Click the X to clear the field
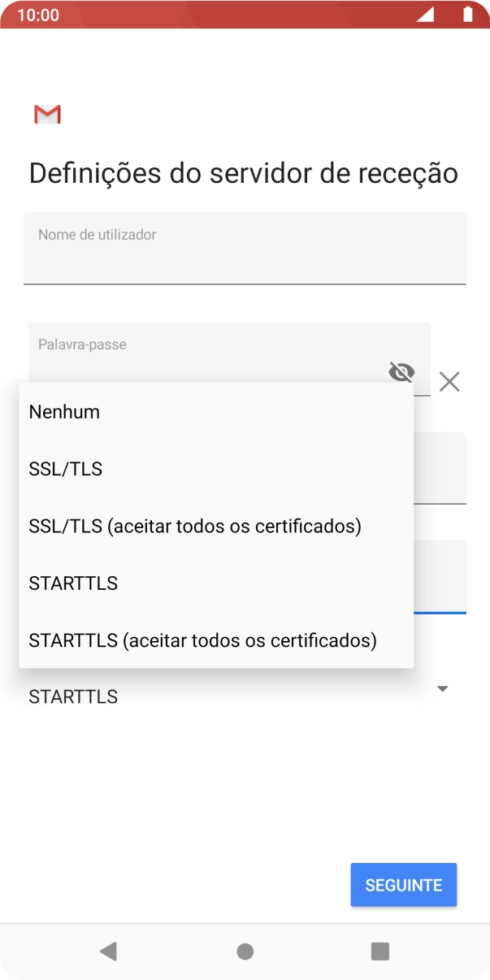The image size is (490, 980). click(x=449, y=381)
